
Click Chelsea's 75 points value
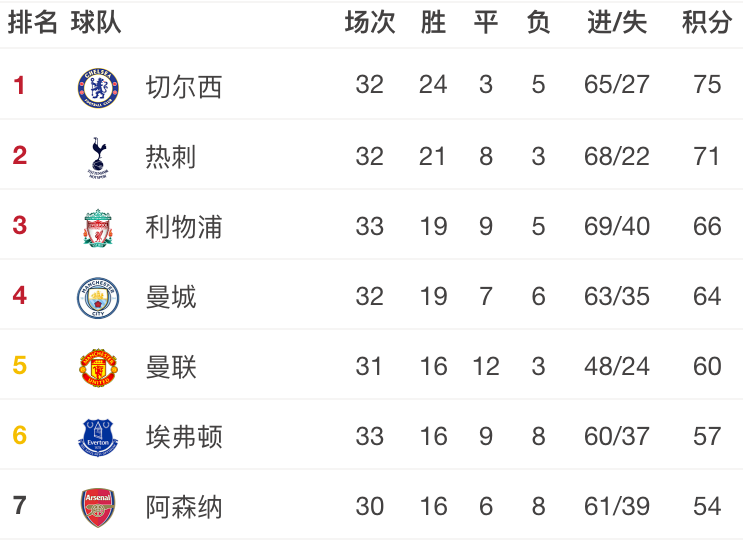(707, 85)
